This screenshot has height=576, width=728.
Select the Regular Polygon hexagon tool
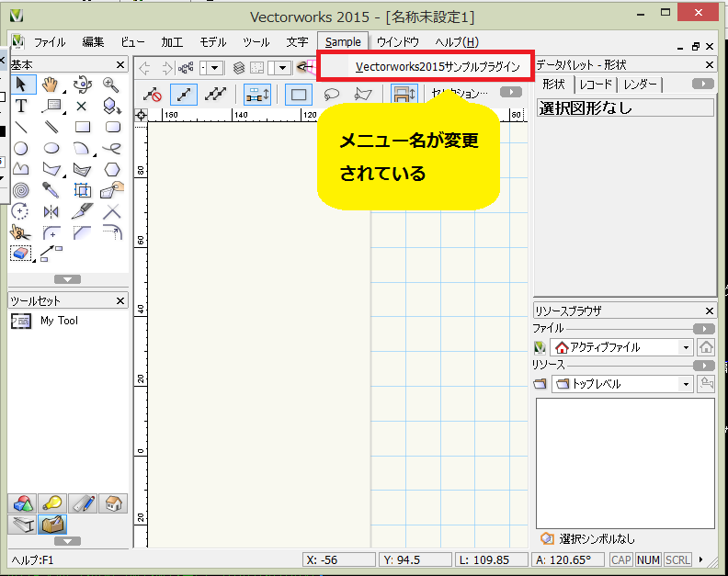[x=112, y=169]
